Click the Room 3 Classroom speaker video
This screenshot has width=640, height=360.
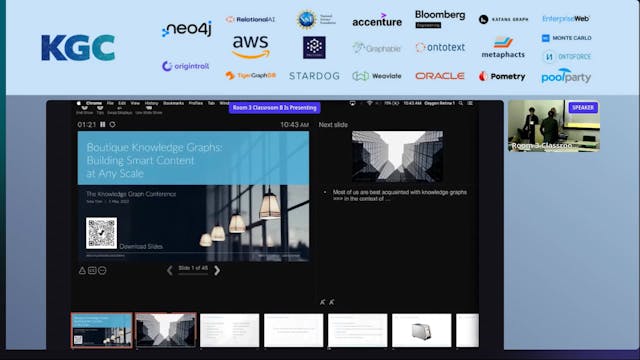(x=554, y=126)
